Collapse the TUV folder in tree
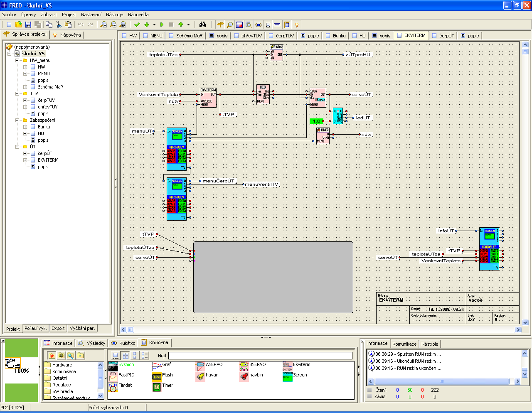The height and width of the screenshot is (413, 532). pos(17,93)
